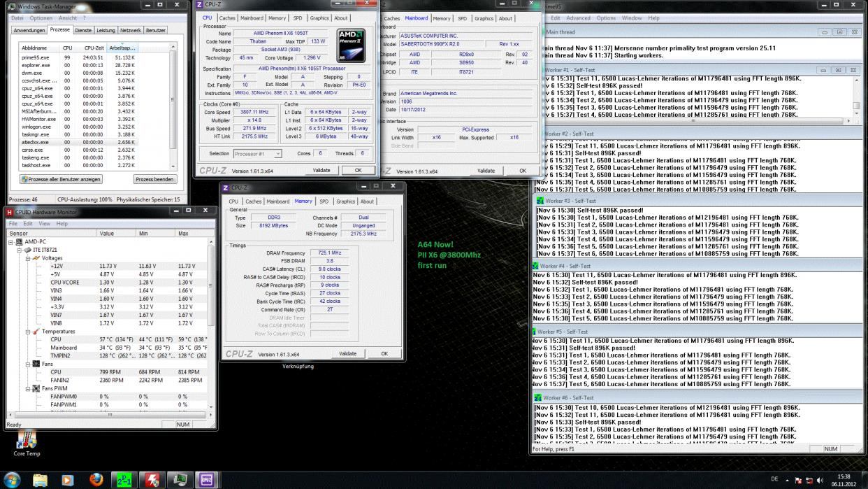The image size is (868, 489).
Task: Click Worker #4 Self-Test window icon
Action: coord(537,266)
